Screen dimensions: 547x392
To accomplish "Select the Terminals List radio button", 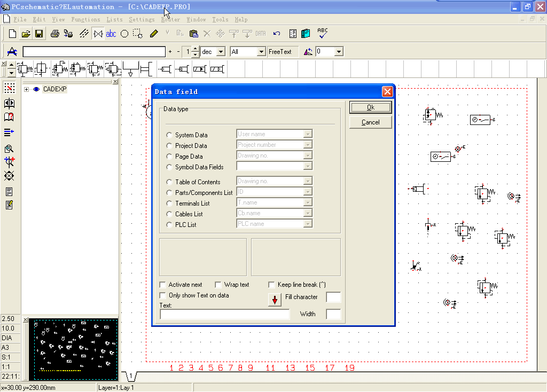I will click(x=169, y=203).
